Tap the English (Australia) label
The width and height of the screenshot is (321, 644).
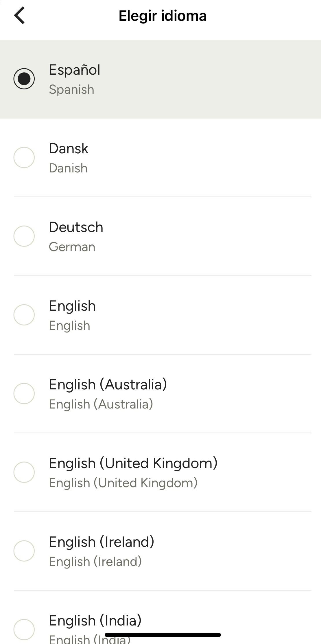pyautogui.click(x=108, y=384)
